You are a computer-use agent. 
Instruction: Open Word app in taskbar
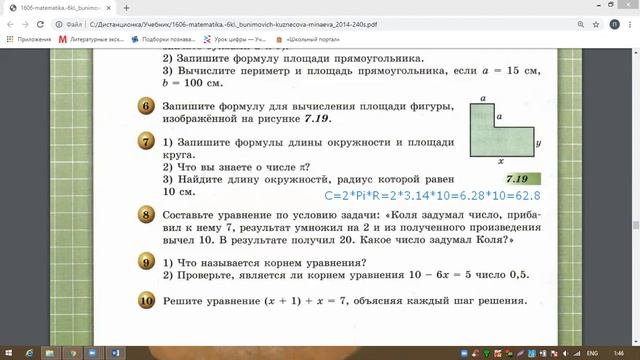(116, 353)
